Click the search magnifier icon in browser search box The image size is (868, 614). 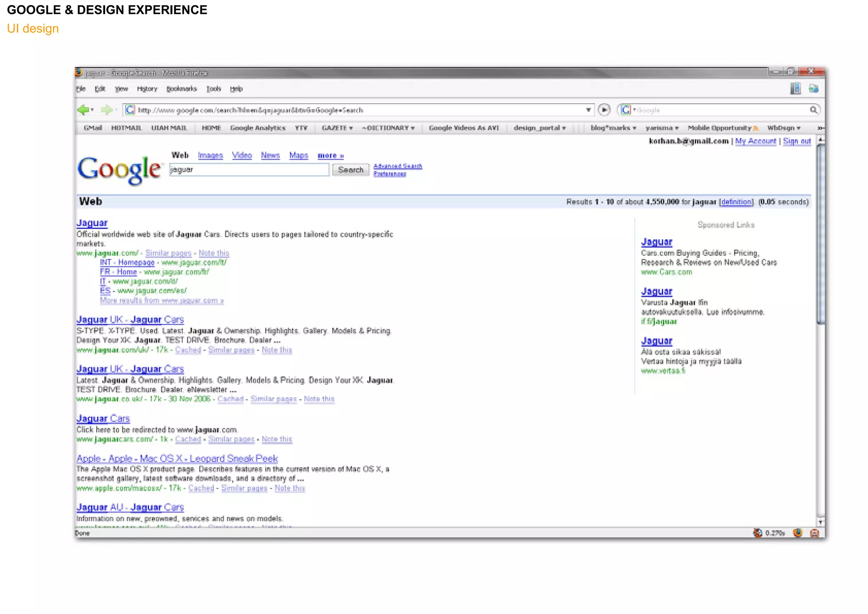tap(813, 110)
